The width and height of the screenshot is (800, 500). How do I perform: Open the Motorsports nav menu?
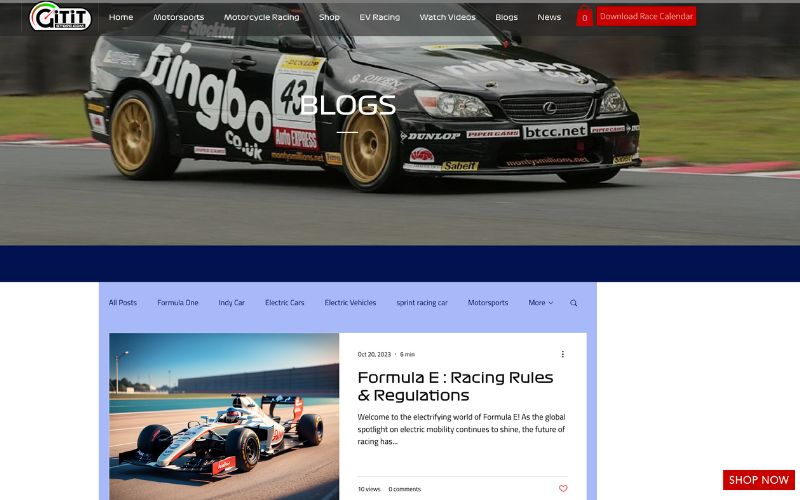(x=179, y=17)
